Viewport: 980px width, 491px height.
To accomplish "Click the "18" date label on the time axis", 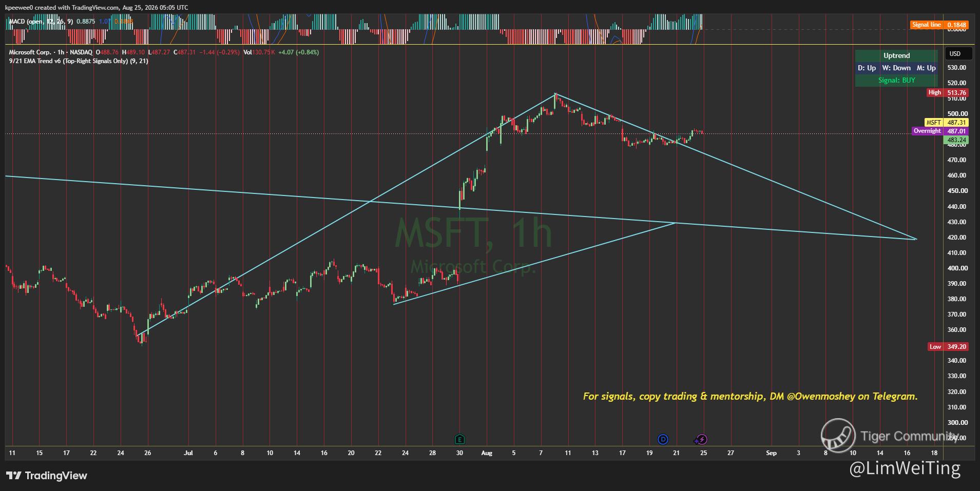I will point(934,453).
